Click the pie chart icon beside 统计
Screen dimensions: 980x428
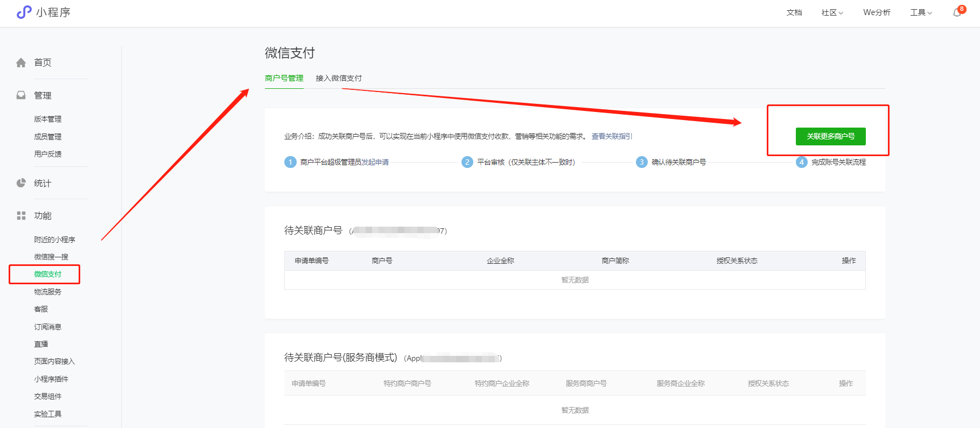pos(21,183)
